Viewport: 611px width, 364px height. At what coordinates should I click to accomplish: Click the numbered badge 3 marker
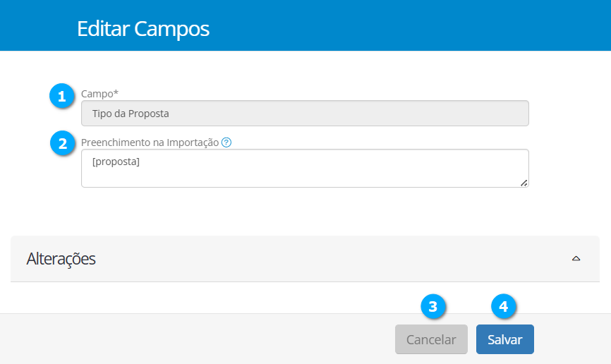coord(433,306)
